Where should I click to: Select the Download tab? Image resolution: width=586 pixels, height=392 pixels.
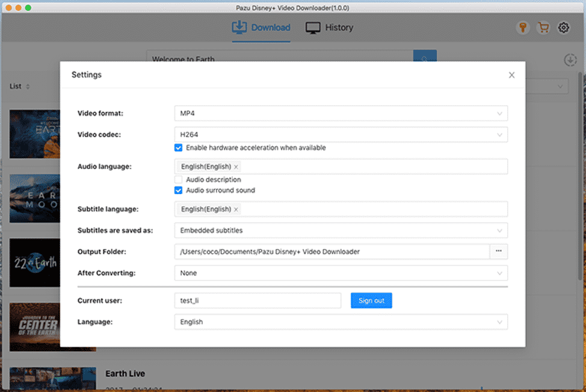(x=261, y=27)
